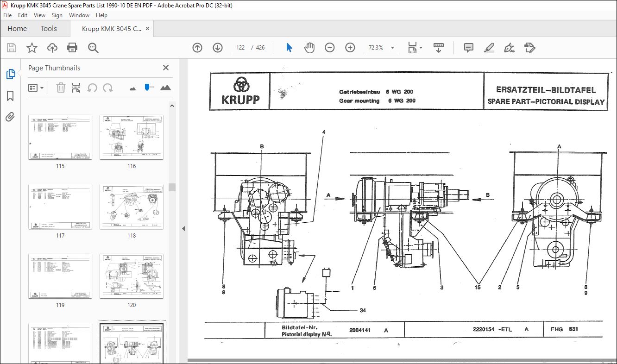
Task: Click the KRUPP logo in document
Action: point(240,91)
